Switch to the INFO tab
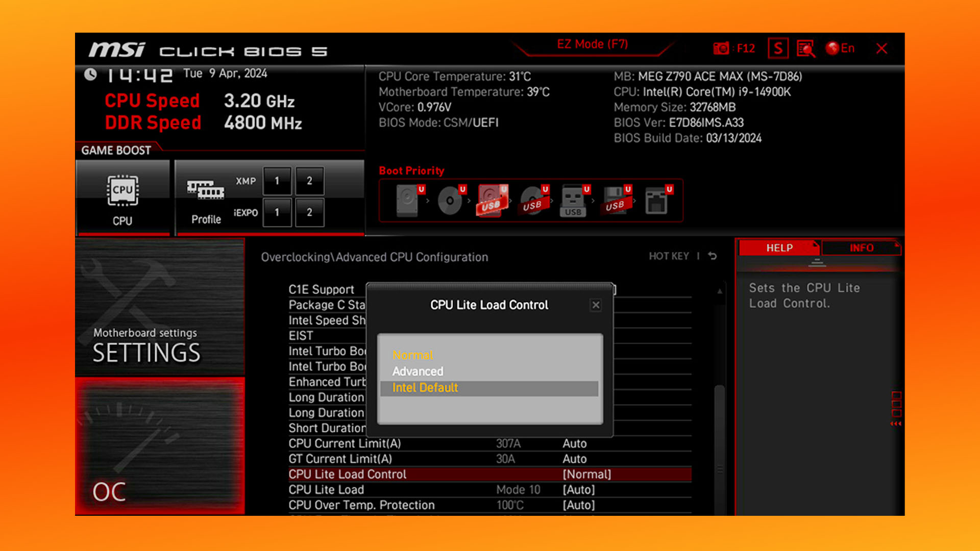Viewport: 980px width, 551px height. 861,248
